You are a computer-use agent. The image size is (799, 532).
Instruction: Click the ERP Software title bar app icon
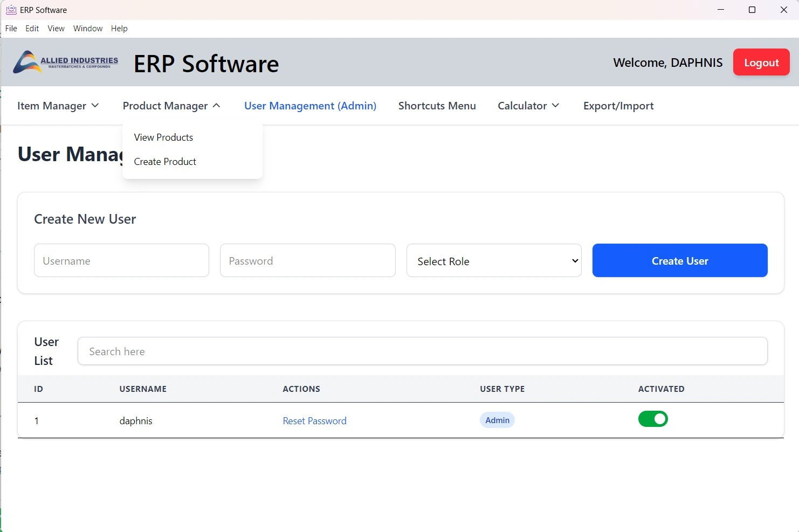(11, 10)
